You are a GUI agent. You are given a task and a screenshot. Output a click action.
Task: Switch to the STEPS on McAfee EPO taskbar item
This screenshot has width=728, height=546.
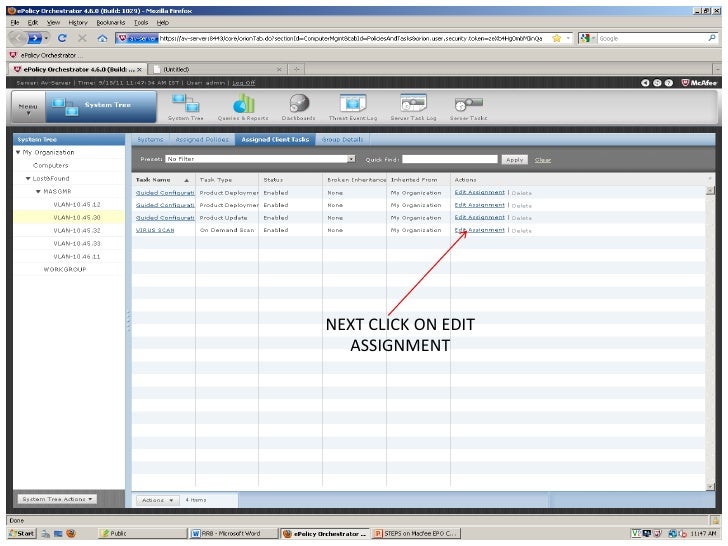point(416,533)
